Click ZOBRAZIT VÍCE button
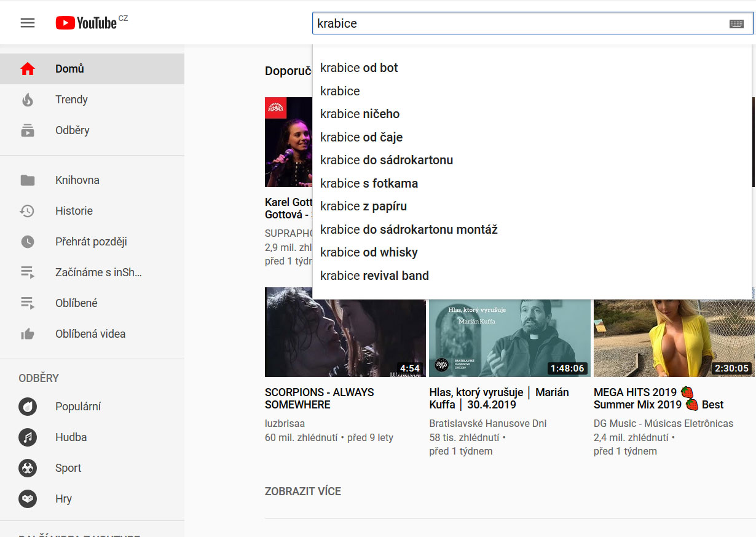 click(302, 491)
